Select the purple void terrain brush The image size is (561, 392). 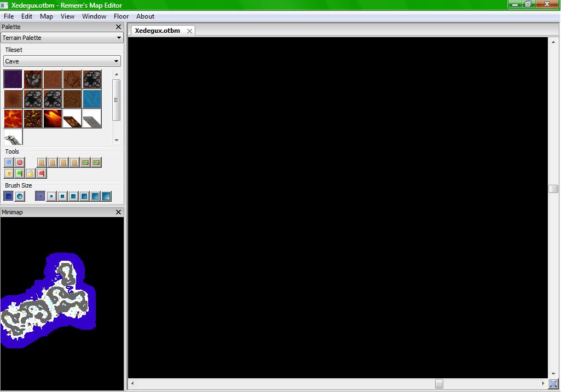tap(13, 79)
